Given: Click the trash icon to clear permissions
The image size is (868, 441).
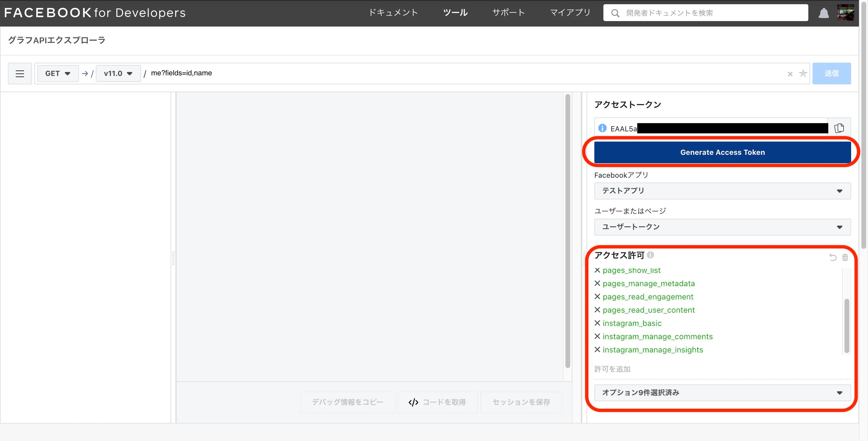Looking at the screenshot, I should point(845,257).
